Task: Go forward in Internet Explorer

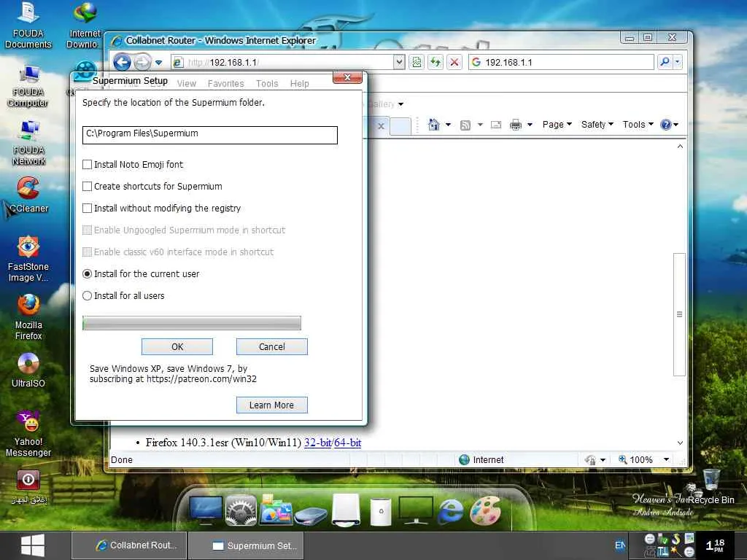Action: point(142,62)
